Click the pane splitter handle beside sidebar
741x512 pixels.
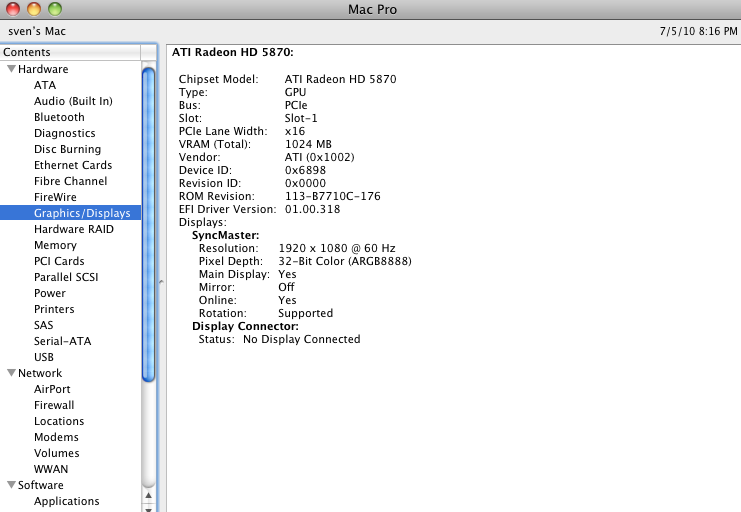(x=161, y=282)
